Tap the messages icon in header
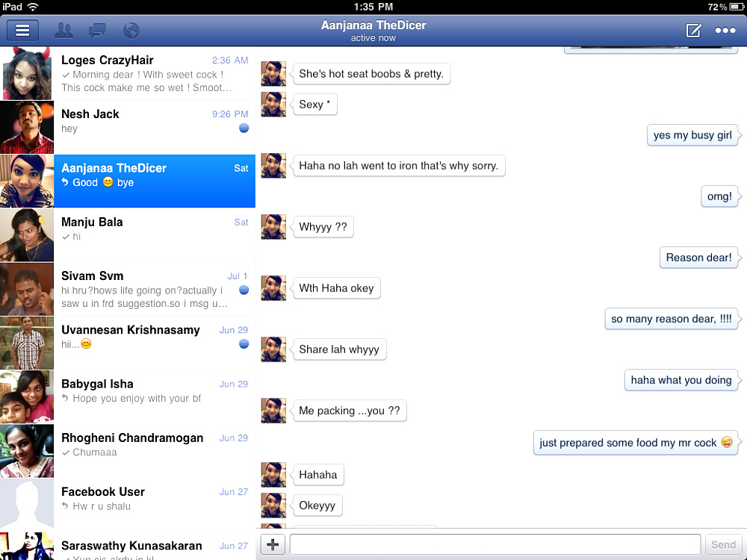Viewport: 747px width, 560px height. (x=97, y=31)
